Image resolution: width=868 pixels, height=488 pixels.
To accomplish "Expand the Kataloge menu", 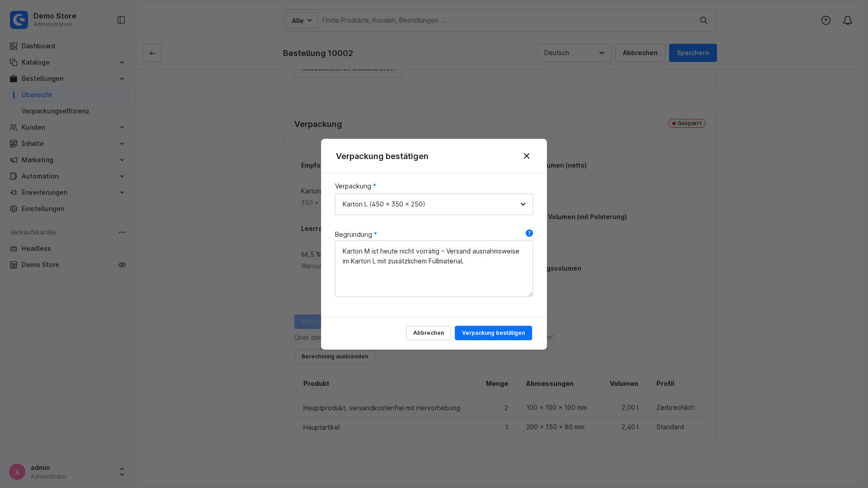I will (68, 62).
